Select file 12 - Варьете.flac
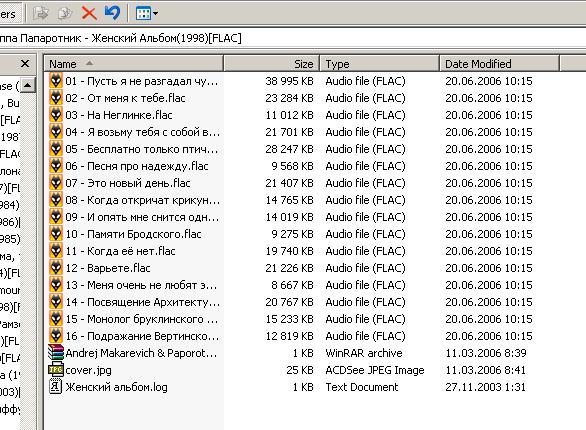This screenshot has height=430, width=586. click(x=108, y=268)
